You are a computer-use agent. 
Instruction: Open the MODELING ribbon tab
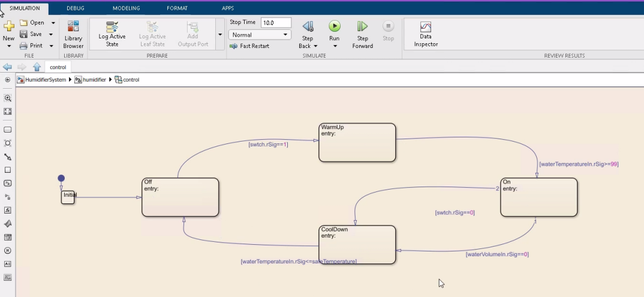pos(126,8)
